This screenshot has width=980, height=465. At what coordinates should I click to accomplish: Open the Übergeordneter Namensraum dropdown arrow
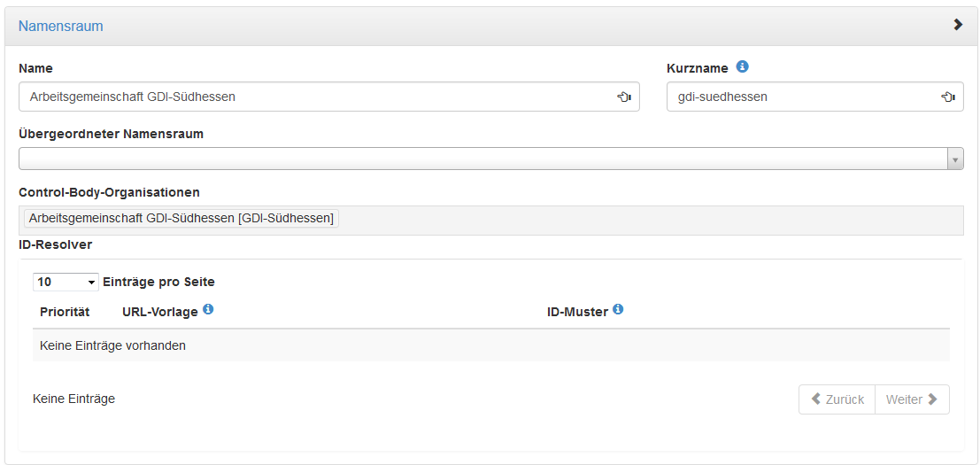point(955,159)
